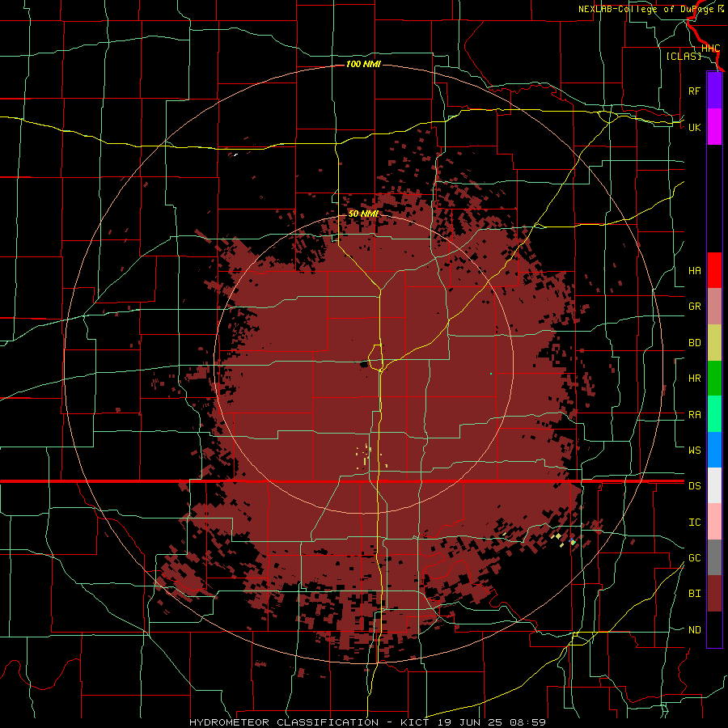Screen dimensions: 728x728
Task: Click the HA legend label
Action: coord(694,271)
